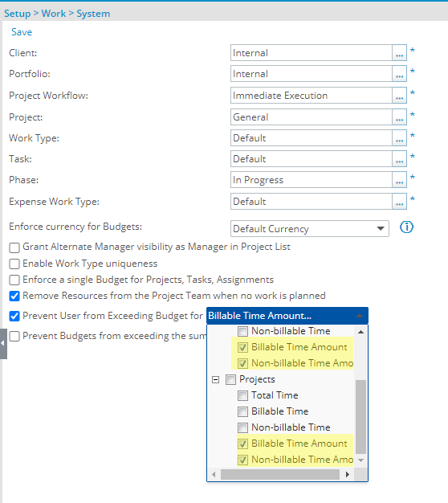Screen dimensions: 448x503
Task: Uncheck Billable Time Amount above Projects group
Action: (x=242, y=347)
